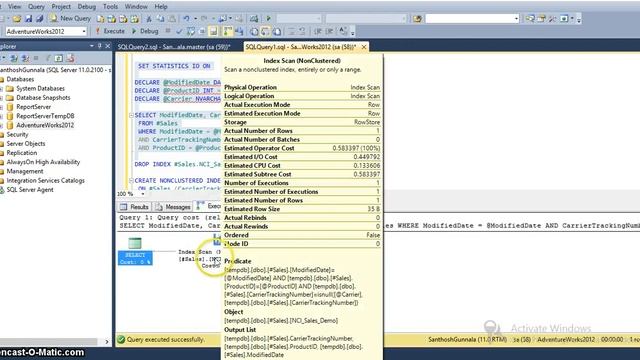The height and width of the screenshot is (360, 640).
Task: Open the Tools menu
Action: pos(110,7)
